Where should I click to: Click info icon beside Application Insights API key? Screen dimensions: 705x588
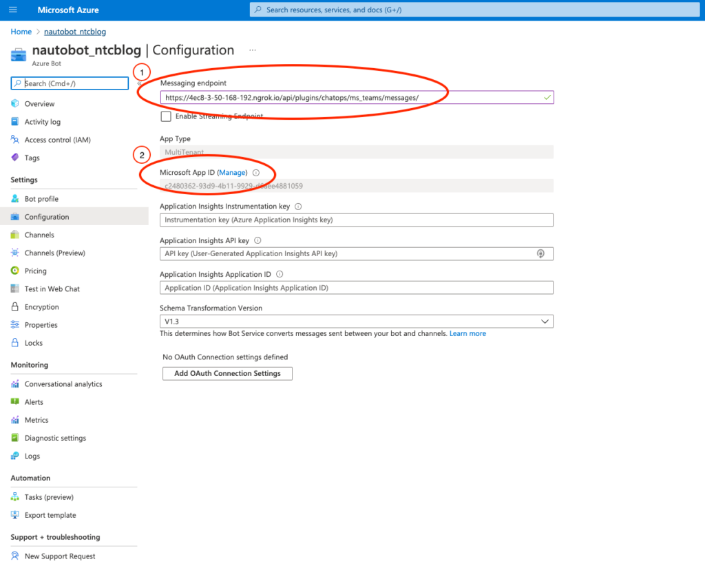pyautogui.click(x=257, y=240)
